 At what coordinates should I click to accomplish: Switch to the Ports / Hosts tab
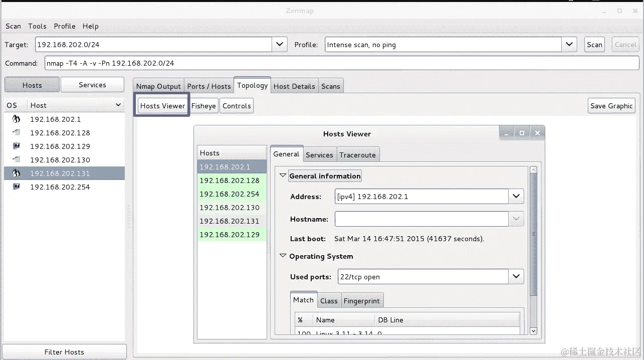pos(209,86)
